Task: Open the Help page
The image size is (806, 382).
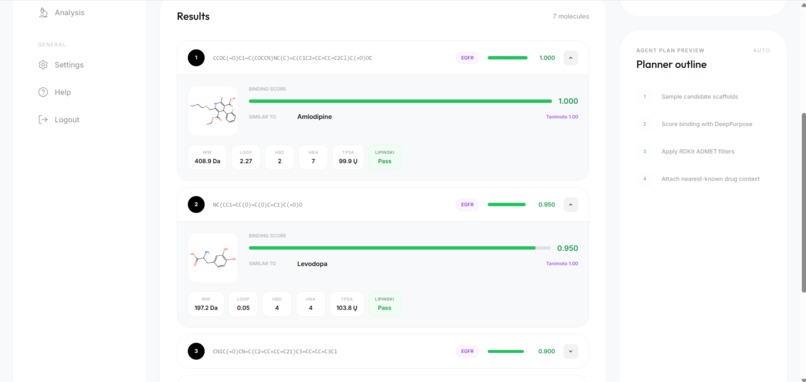Action: click(62, 92)
